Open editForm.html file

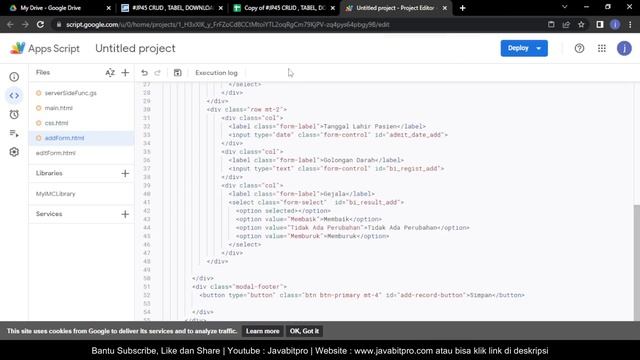56,153
